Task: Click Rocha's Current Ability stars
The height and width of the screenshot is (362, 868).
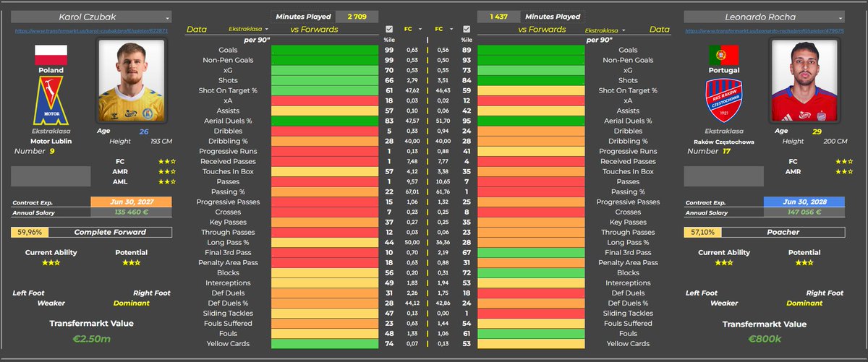Action: pos(723,263)
